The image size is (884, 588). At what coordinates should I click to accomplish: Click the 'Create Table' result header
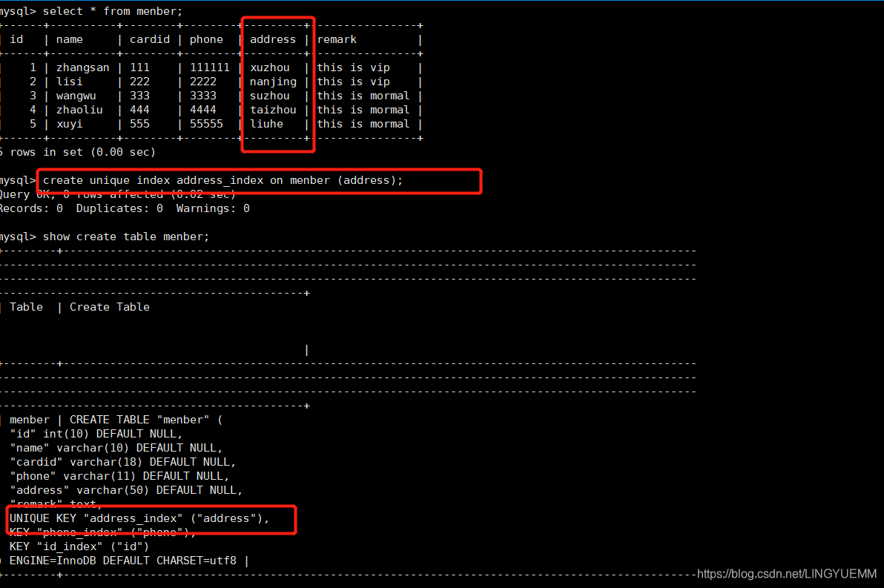tap(109, 307)
